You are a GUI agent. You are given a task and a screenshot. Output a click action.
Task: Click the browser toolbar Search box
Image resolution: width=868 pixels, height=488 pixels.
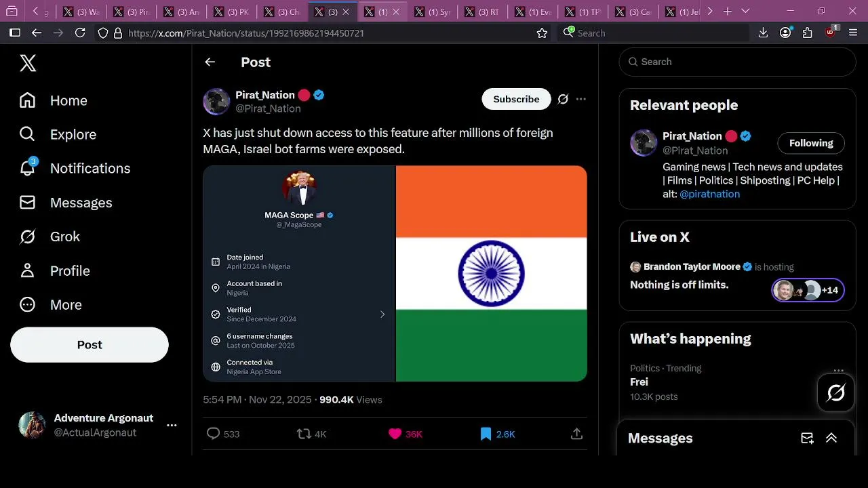(654, 33)
